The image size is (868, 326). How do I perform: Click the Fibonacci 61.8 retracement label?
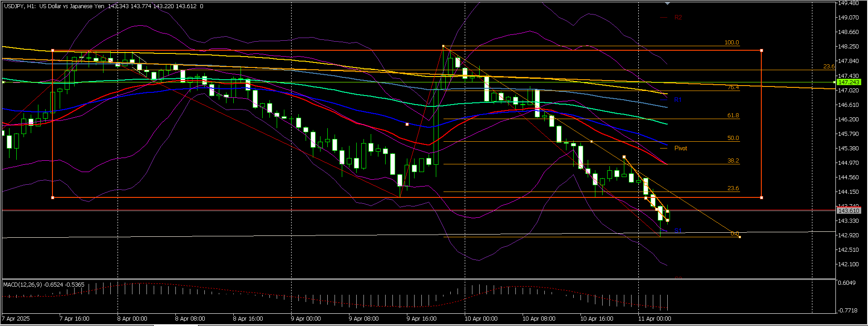[733, 115]
